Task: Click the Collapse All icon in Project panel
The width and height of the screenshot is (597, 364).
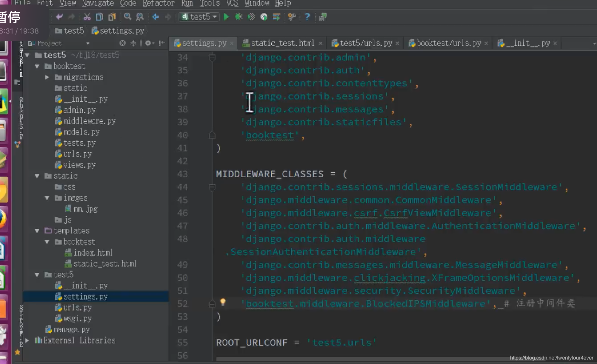Action: click(x=133, y=43)
